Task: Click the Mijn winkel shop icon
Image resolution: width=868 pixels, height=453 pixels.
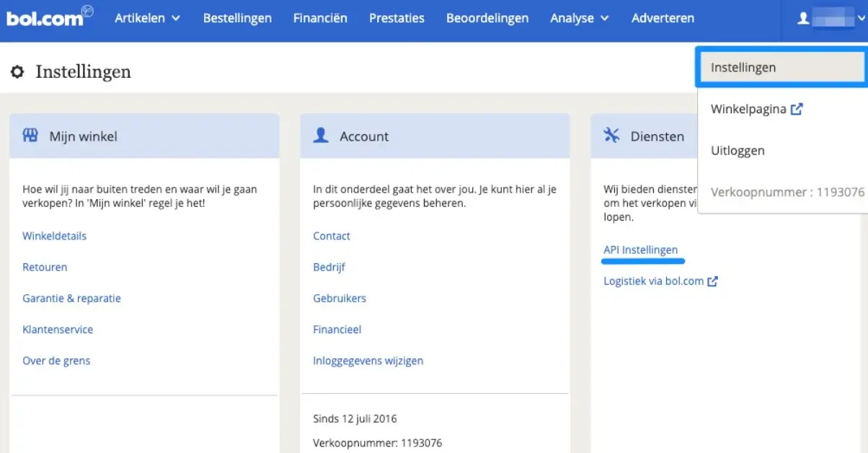Action: 30,136
